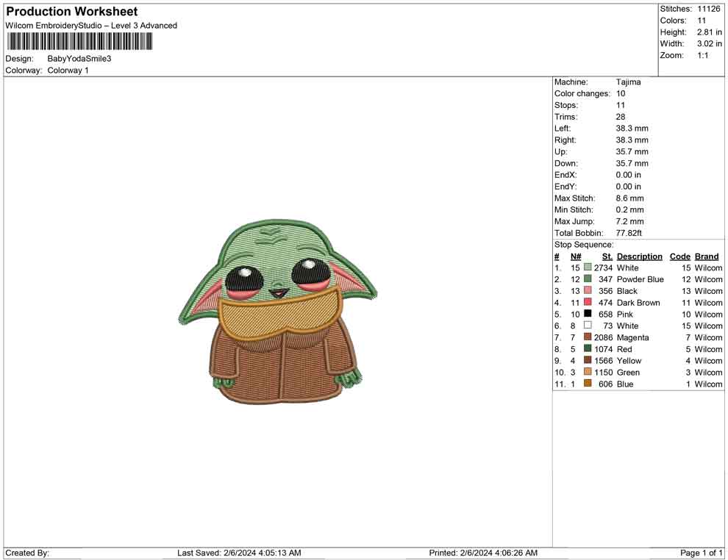
Task: Click the Baby Yoda embroidery design preview
Action: coord(278,313)
